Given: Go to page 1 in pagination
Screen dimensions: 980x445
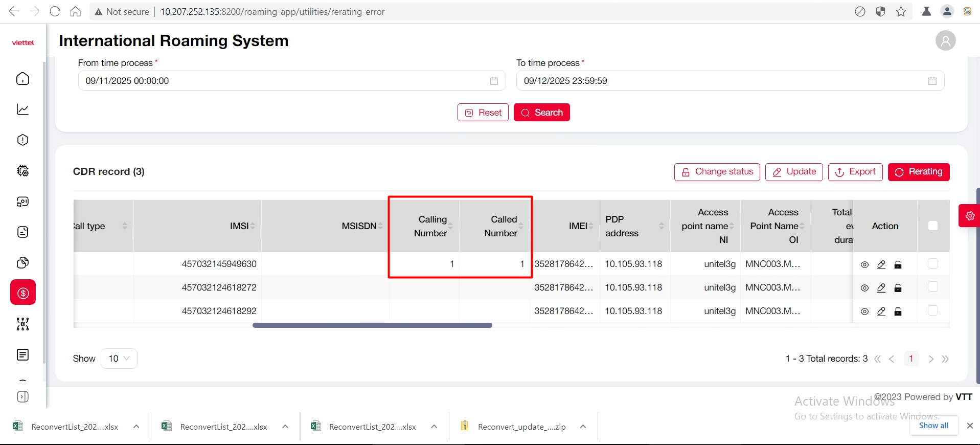Looking at the screenshot, I should 911,359.
